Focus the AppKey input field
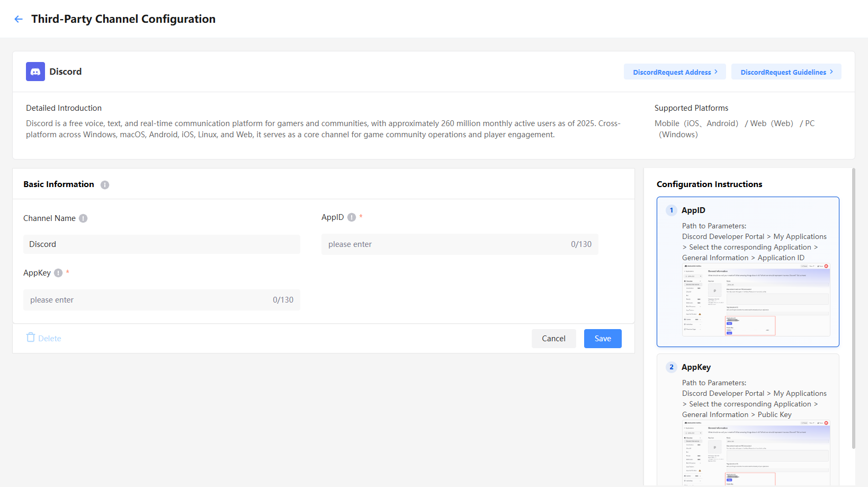 click(x=162, y=300)
